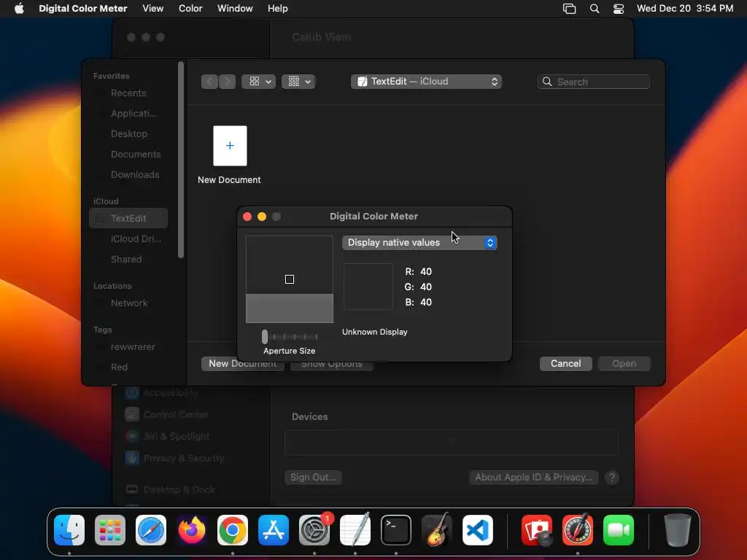
Task: Select Network under Locations
Action: [x=128, y=303]
